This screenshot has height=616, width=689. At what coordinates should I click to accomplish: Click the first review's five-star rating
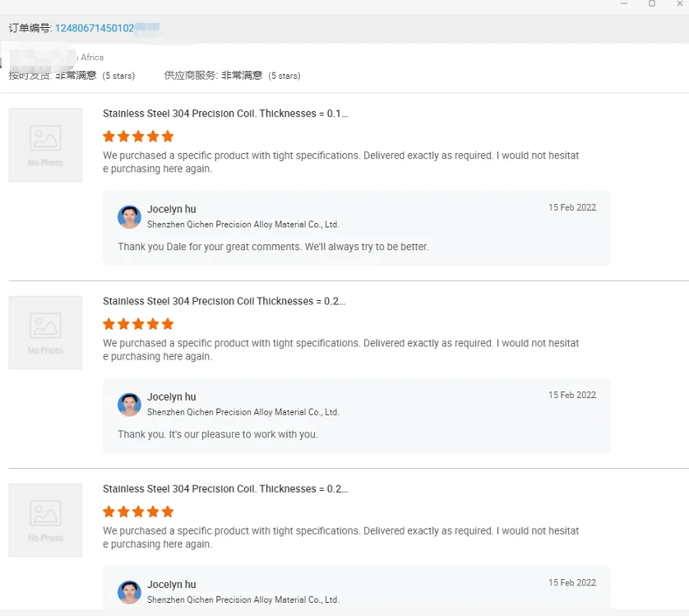[138, 137]
